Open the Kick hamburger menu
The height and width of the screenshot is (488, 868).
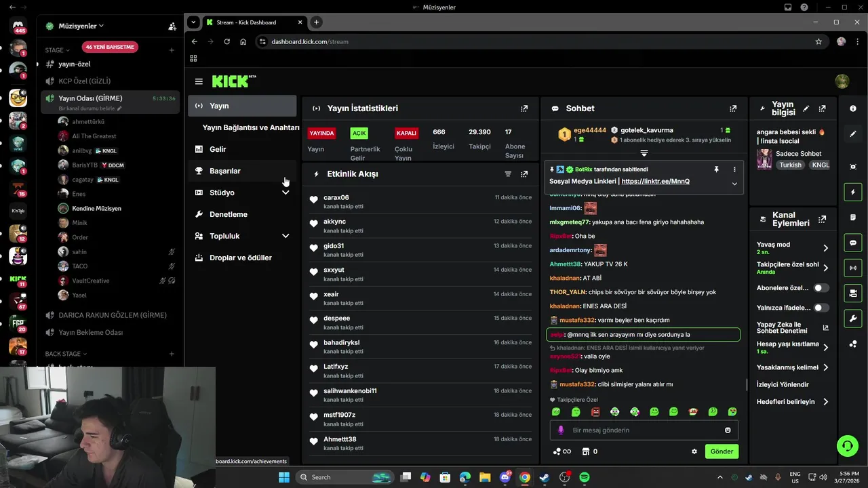[199, 81]
